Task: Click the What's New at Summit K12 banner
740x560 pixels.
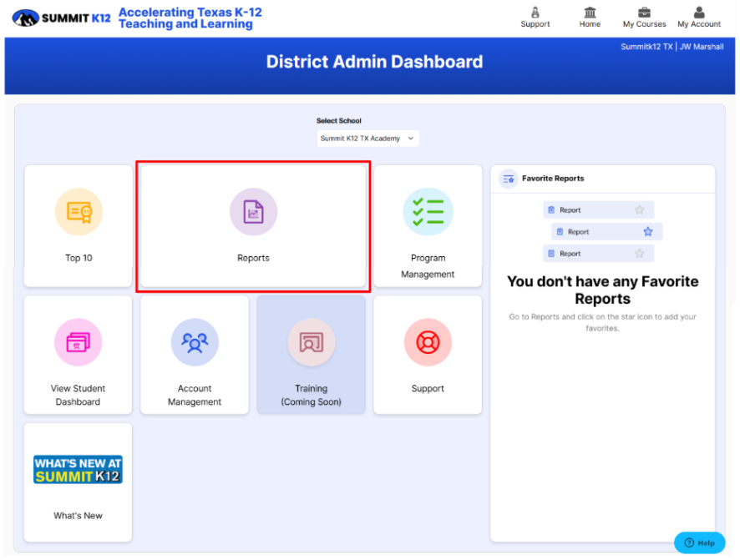Action: [78, 470]
